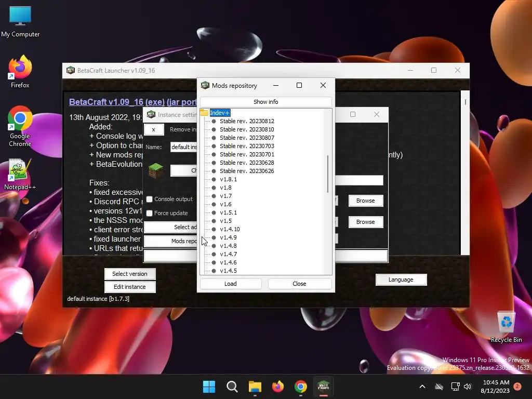Click Close button in Mods repository
532x399 pixels.
[x=300, y=284]
